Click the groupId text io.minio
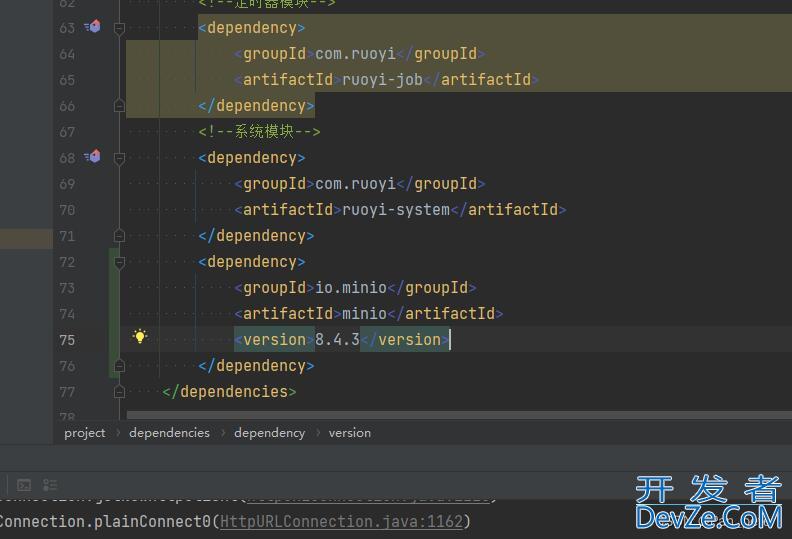Screen dimensions: 792x539 coord(351,287)
